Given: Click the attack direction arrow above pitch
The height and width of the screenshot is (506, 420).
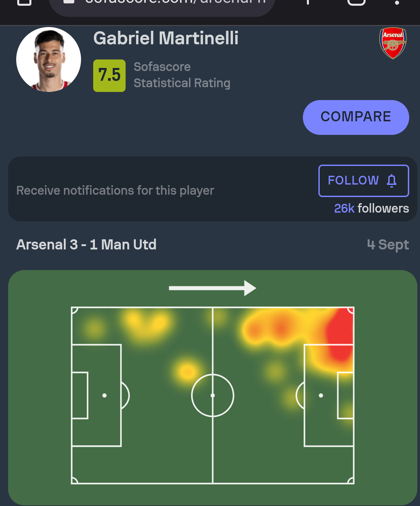Looking at the screenshot, I should click(212, 288).
